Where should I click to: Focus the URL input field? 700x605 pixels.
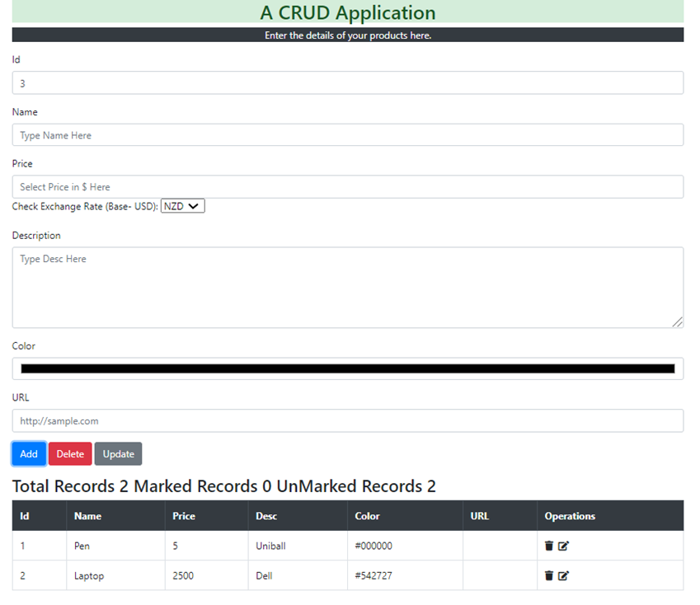[x=347, y=420]
